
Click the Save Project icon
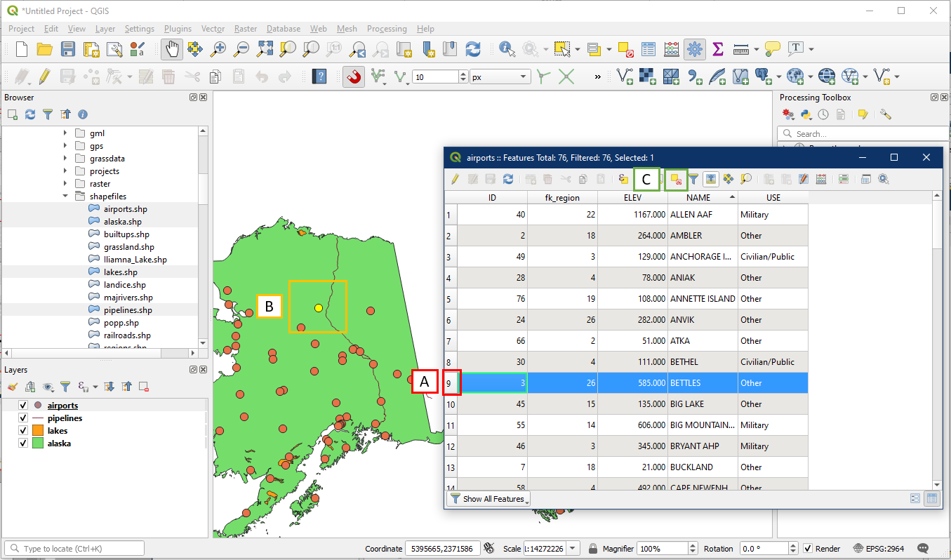click(x=68, y=48)
